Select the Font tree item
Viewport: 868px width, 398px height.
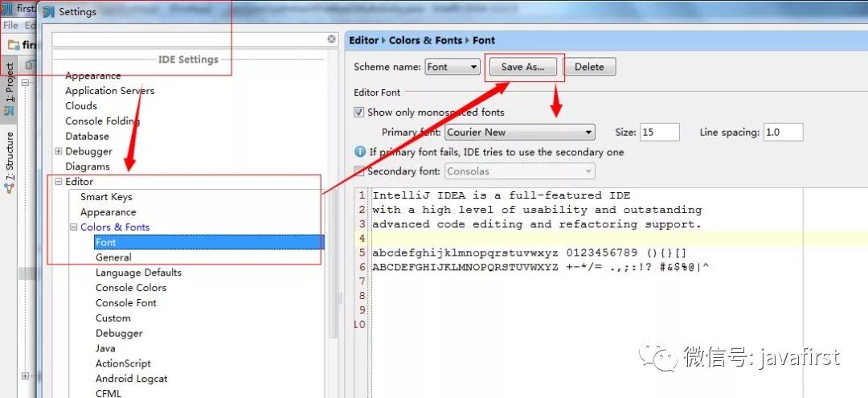click(208, 243)
